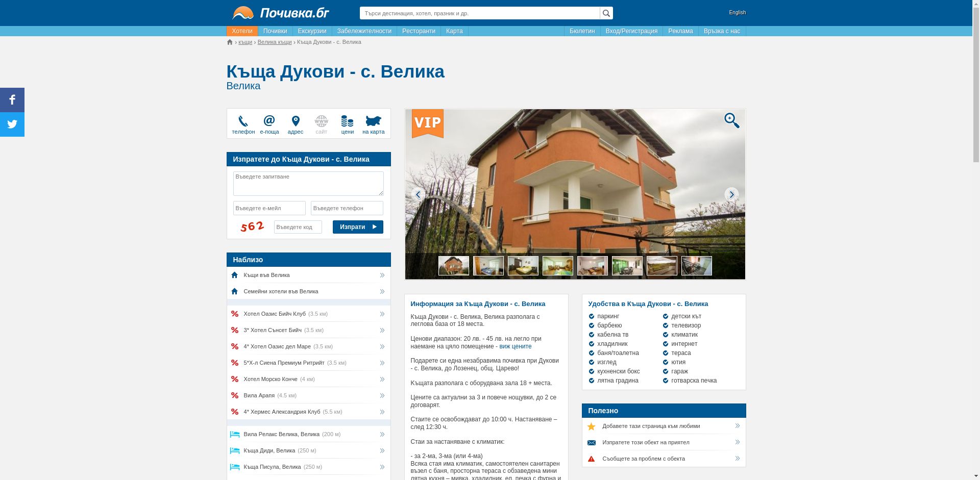Share the page using the Twitter icon
Screen dimensions: 980x480
coord(12,124)
